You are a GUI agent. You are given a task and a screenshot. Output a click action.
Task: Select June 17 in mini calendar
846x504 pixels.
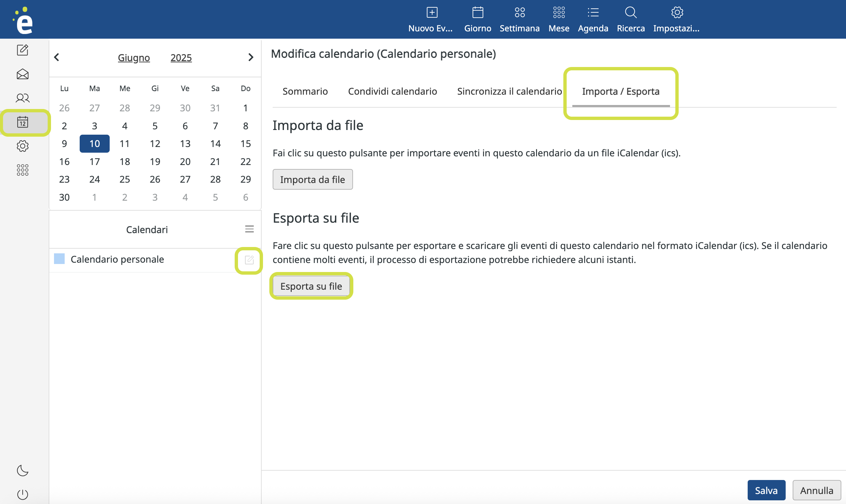pos(94,162)
